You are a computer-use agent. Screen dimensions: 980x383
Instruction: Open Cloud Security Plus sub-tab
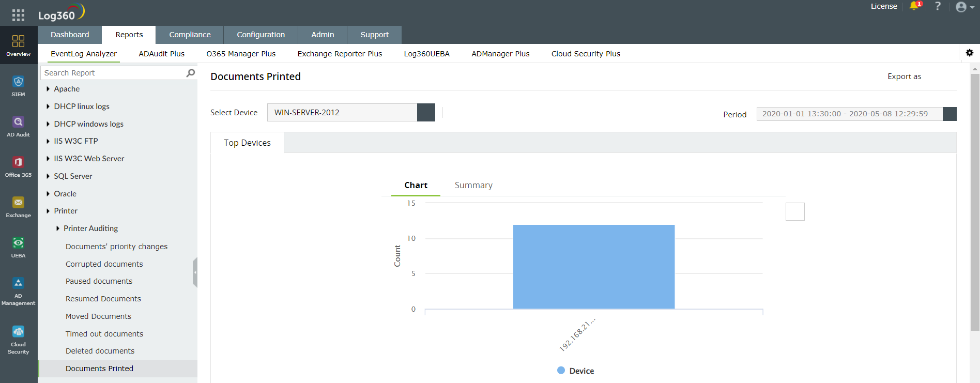click(x=586, y=54)
